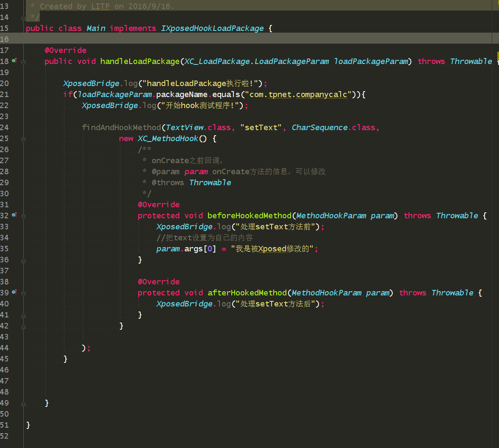Click packageName field on line 21
Viewport: 499px width, 448px height.
[x=182, y=95]
